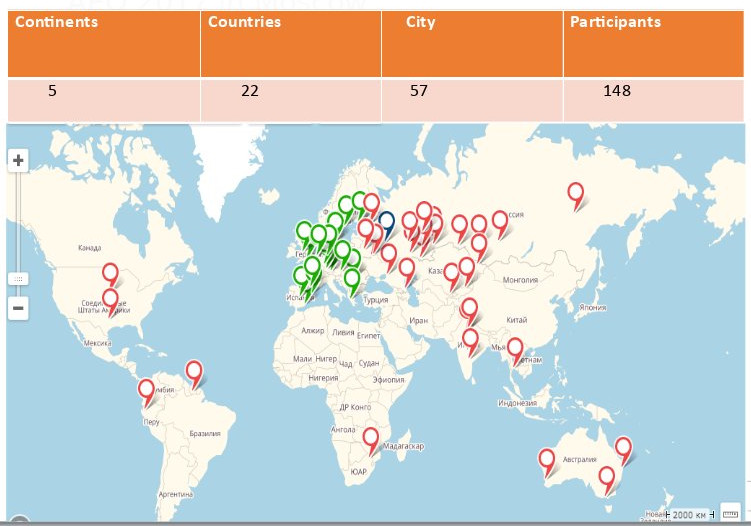
Task: Click the southernmost red pin in Australia
Action: pyautogui.click(x=605, y=478)
